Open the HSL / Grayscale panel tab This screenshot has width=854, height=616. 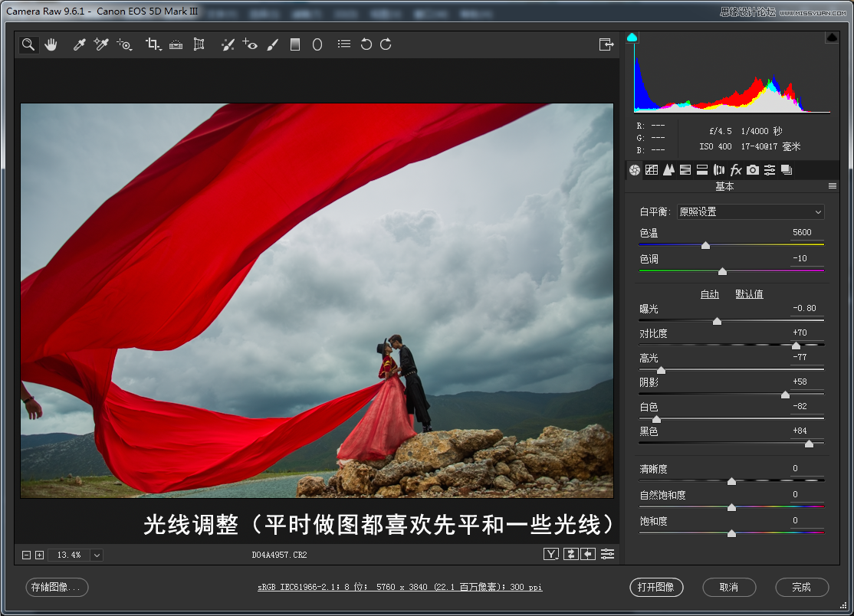pyautogui.click(x=685, y=170)
